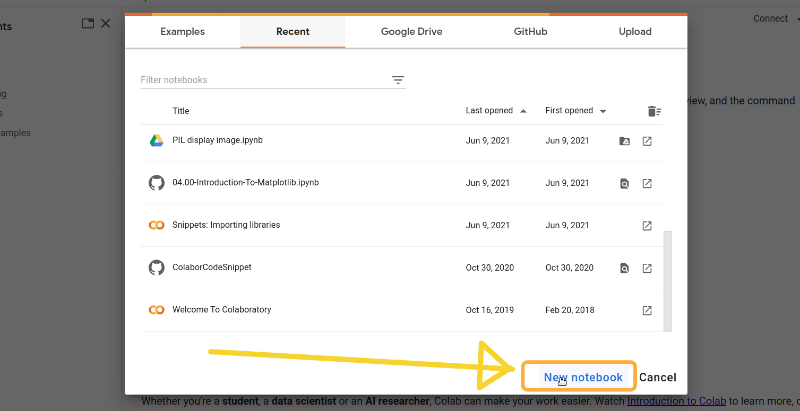
Task: Open ColaborCodeSnippet in a new tab
Action: click(x=647, y=268)
